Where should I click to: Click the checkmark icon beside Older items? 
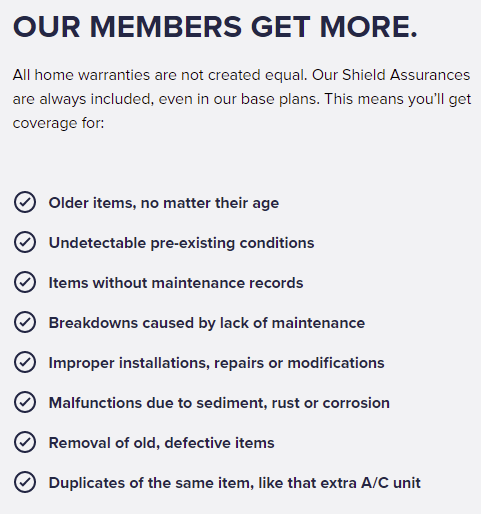25,202
